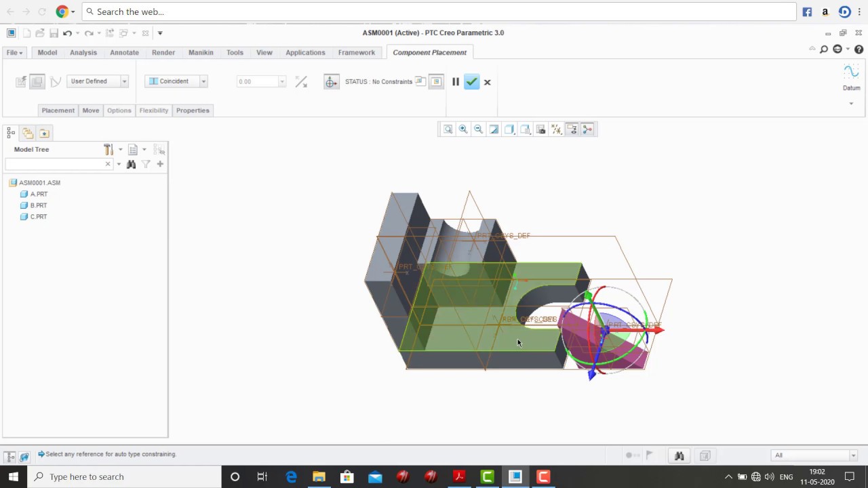Click the Datum button in the ribbon
Image resolution: width=868 pixels, height=488 pixels.
[x=851, y=79]
